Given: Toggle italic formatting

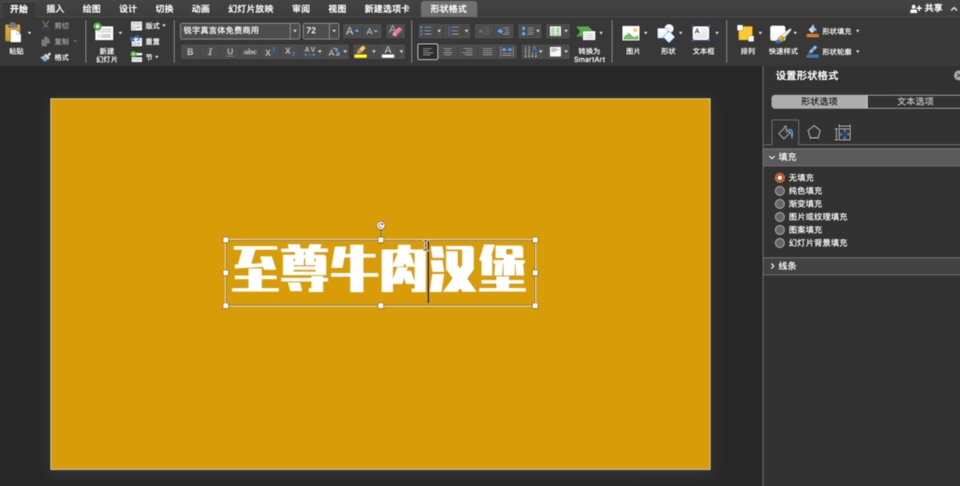Looking at the screenshot, I should click(x=210, y=52).
